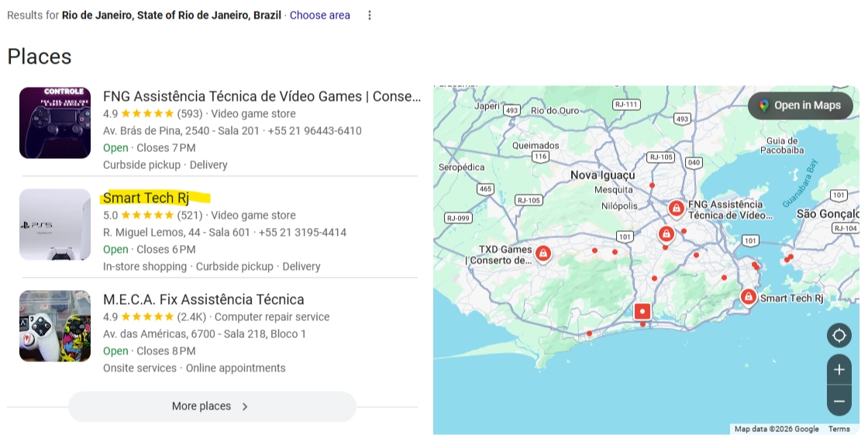868x442 pixels.
Task: Click Smart Tech phone +55 21 3195-4414
Action: pos(302,233)
